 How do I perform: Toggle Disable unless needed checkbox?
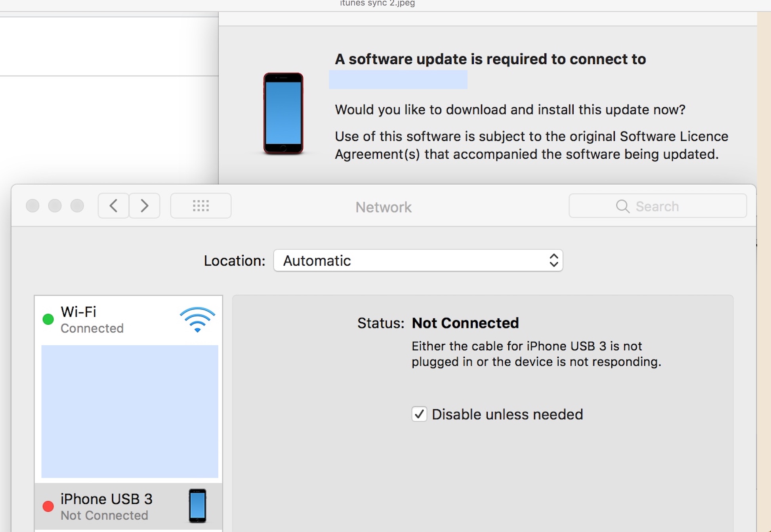click(419, 414)
